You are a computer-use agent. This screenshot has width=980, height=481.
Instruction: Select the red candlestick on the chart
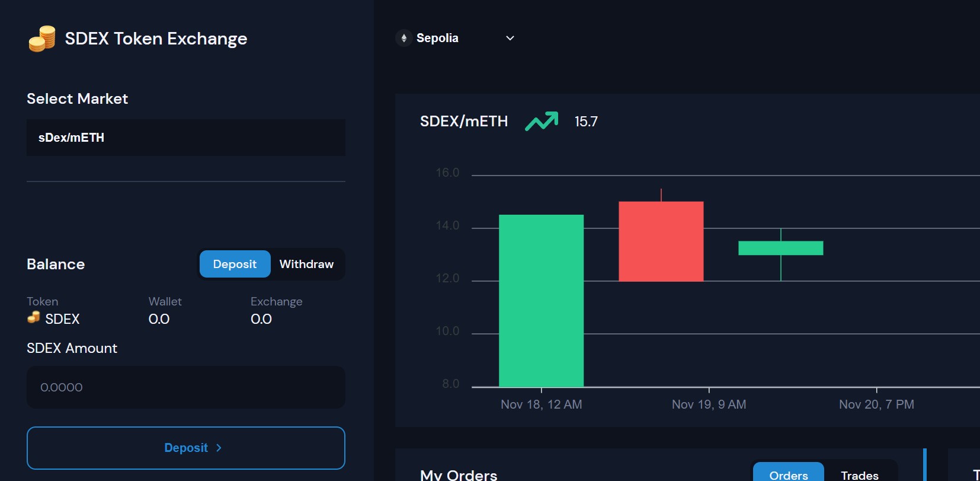[x=661, y=241]
